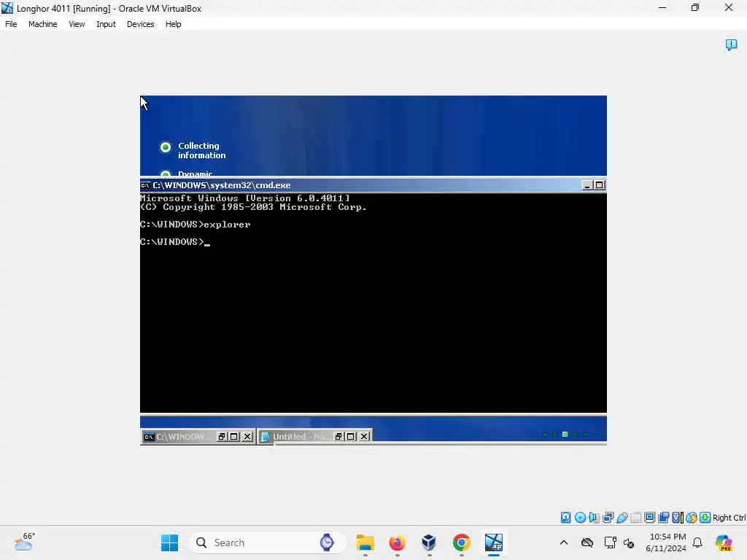Click the network adapter status icon
Screen dimensions: 747x560
(x=608, y=517)
